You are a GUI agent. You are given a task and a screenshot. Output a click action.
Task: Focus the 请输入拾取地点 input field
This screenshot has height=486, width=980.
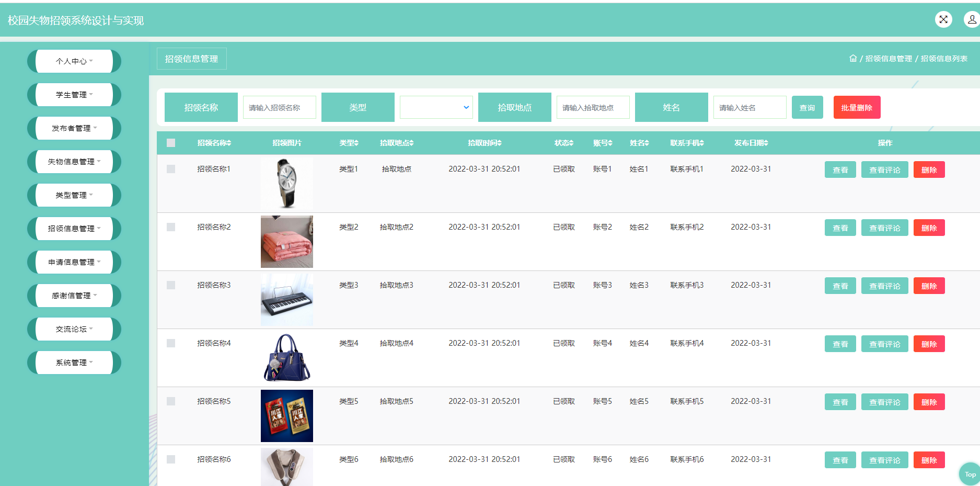[593, 107]
